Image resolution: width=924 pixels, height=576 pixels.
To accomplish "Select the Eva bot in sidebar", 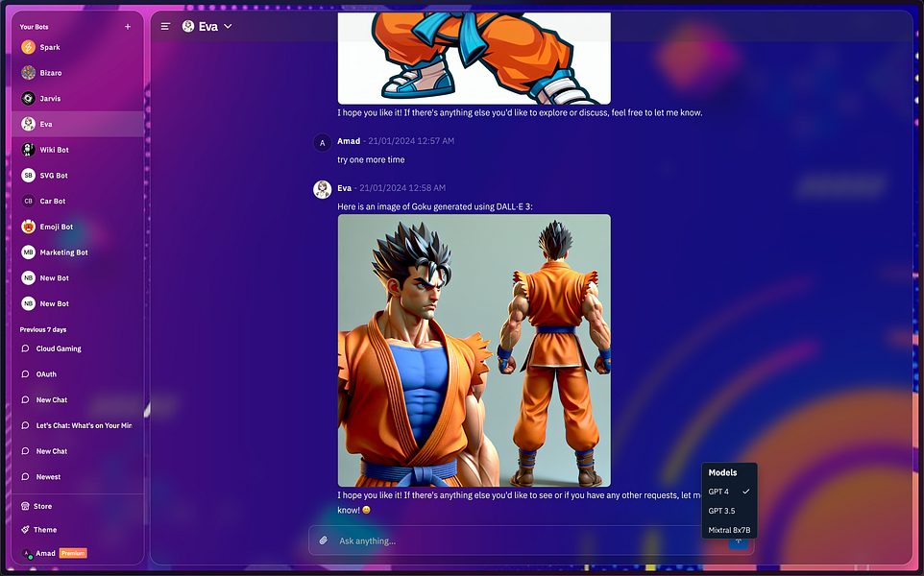I will click(x=78, y=124).
